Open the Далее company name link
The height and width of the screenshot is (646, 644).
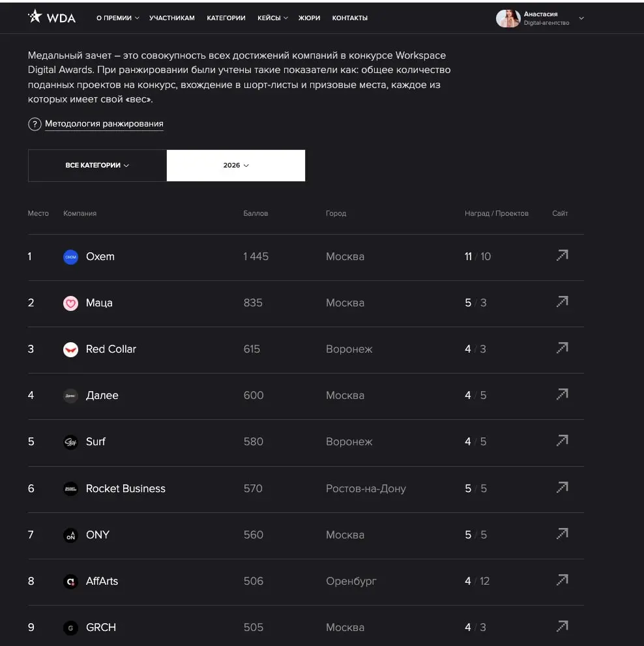[102, 395]
